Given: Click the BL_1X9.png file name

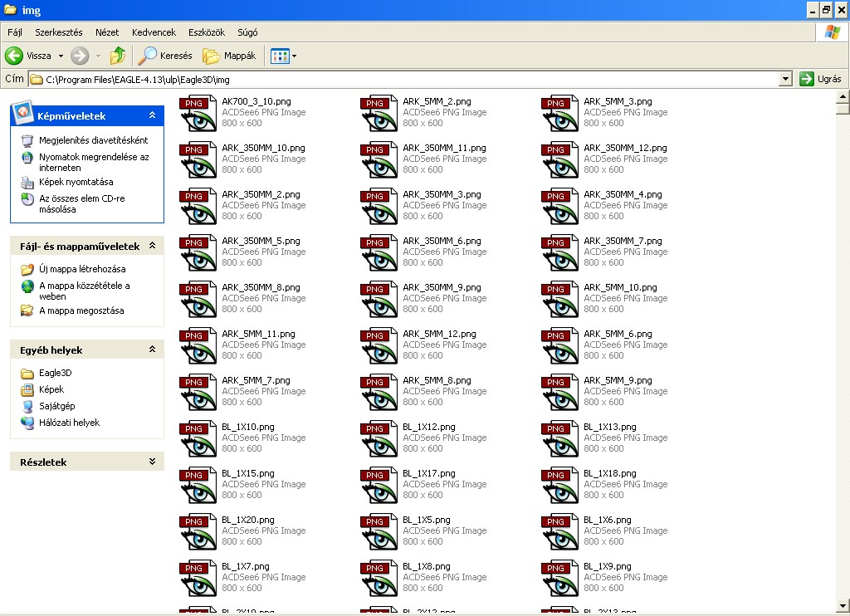Looking at the screenshot, I should tap(607, 567).
